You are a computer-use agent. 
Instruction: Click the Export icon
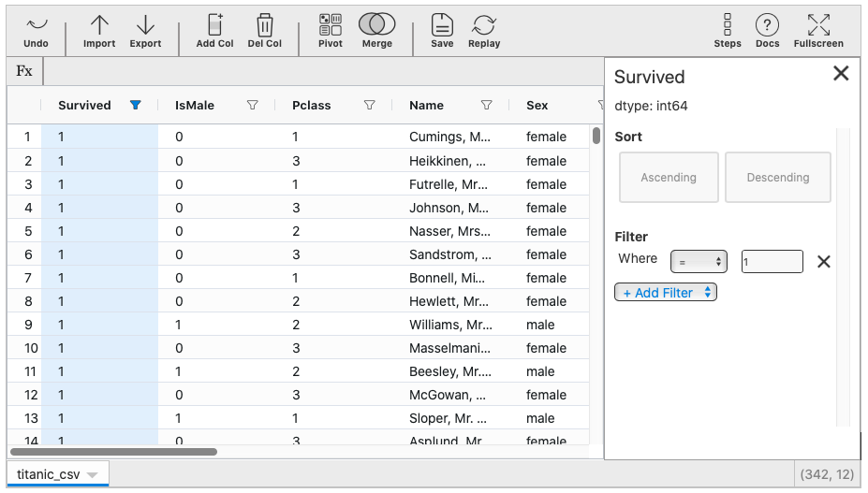coord(145,31)
